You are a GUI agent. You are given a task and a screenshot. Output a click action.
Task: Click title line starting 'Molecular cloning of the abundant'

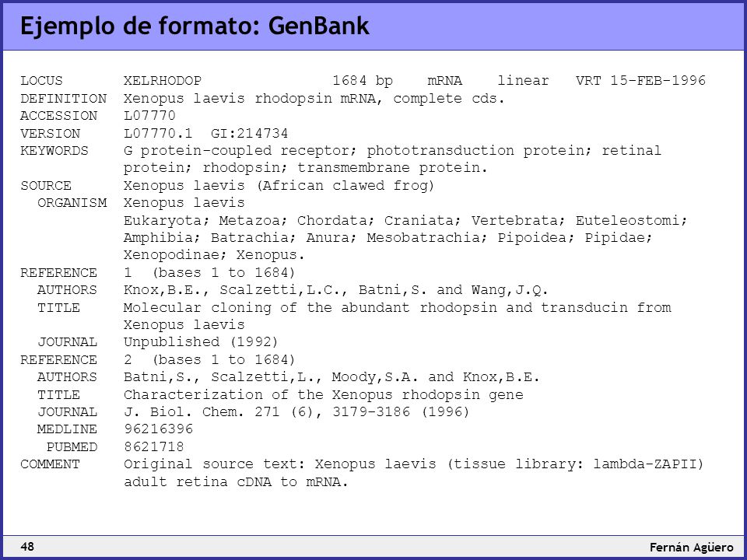pyautogui.click(x=398, y=308)
